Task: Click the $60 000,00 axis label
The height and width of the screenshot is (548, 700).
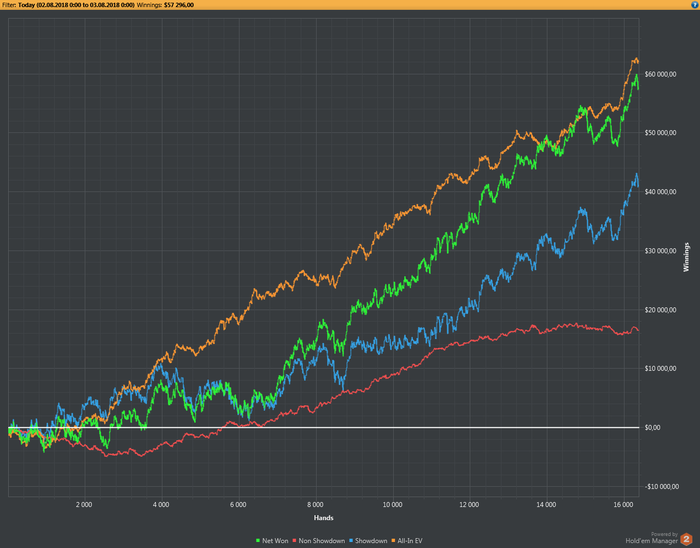Action: [660, 74]
